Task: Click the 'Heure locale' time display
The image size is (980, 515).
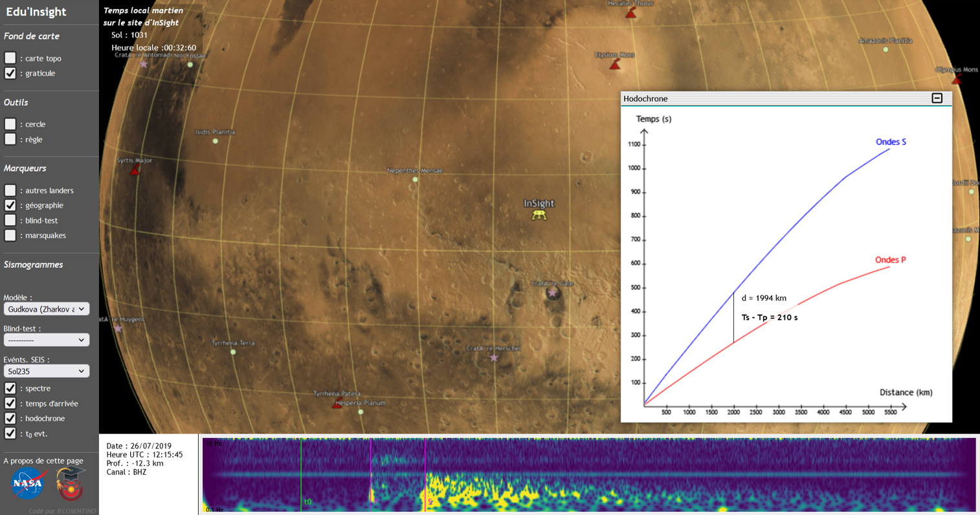Action: pyautogui.click(x=153, y=48)
